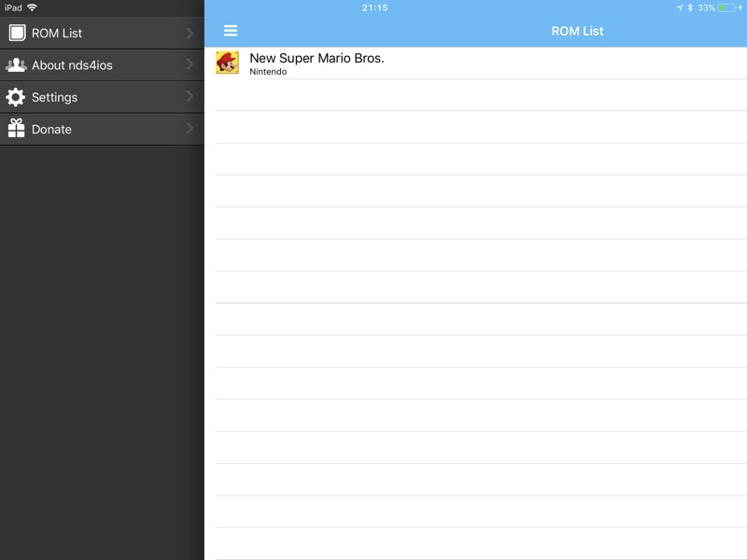The image size is (747, 560).
Task: Expand the ROM List row chevron
Action: point(190,33)
